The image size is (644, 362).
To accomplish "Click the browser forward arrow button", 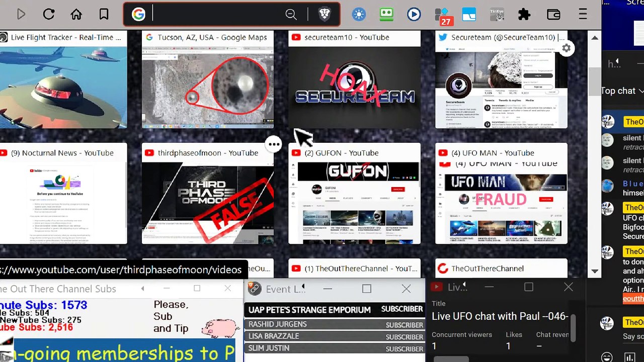I will point(21,14).
